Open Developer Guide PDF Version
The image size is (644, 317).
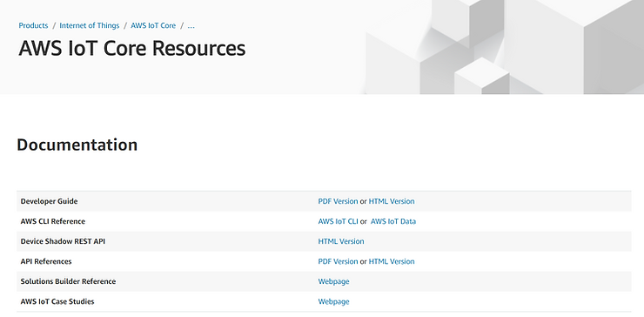pos(338,201)
